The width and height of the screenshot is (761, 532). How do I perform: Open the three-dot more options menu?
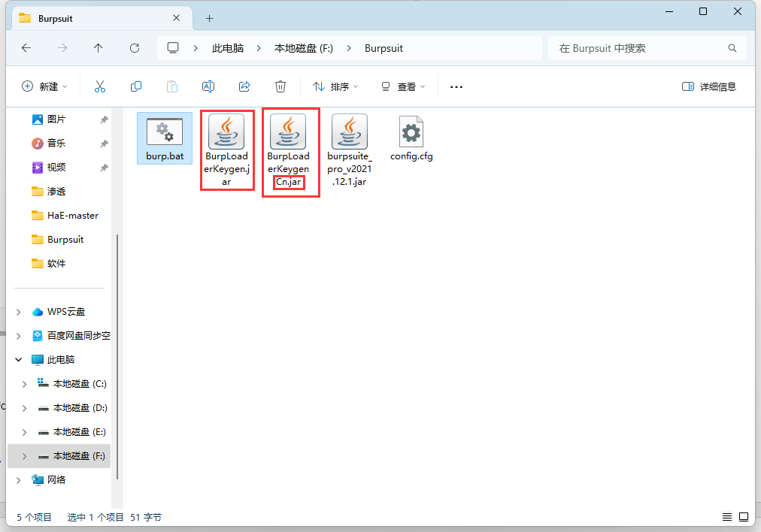(456, 87)
